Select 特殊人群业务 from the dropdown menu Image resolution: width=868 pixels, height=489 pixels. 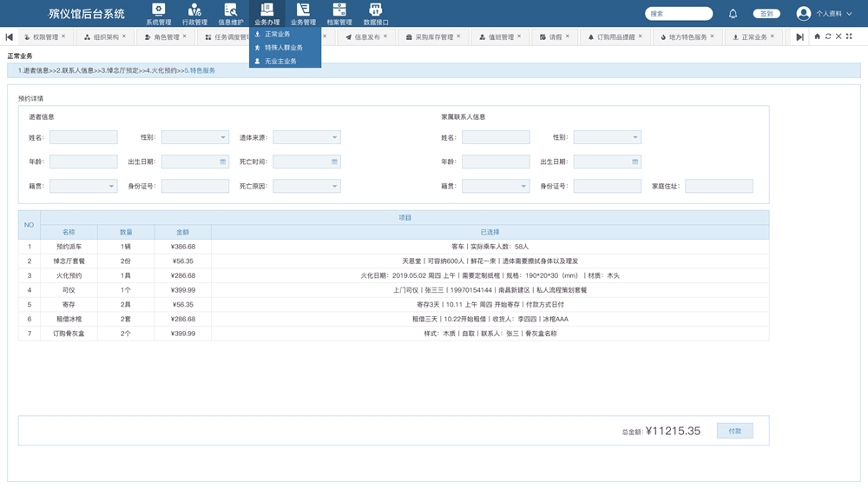tap(284, 48)
